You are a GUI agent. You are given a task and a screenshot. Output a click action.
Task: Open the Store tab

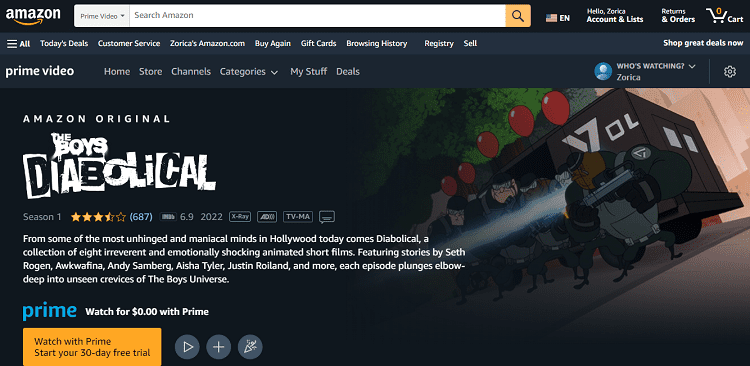[151, 72]
